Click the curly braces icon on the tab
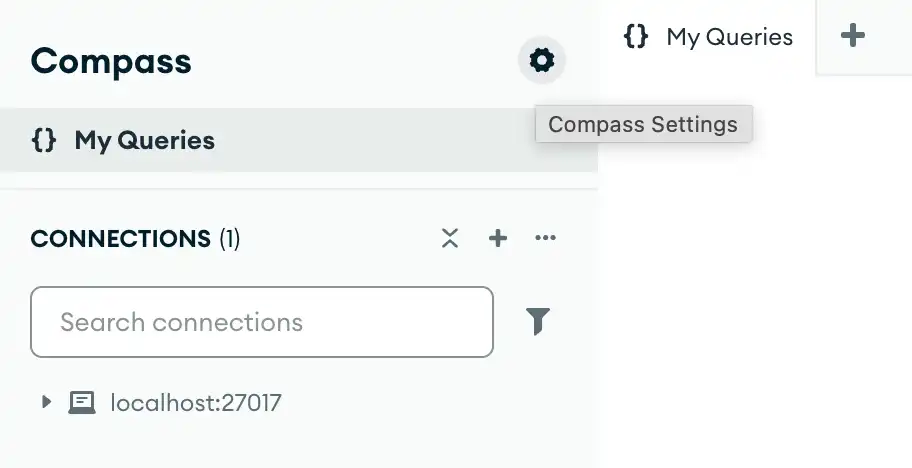The image size is (912, 468). pos(635,37)
